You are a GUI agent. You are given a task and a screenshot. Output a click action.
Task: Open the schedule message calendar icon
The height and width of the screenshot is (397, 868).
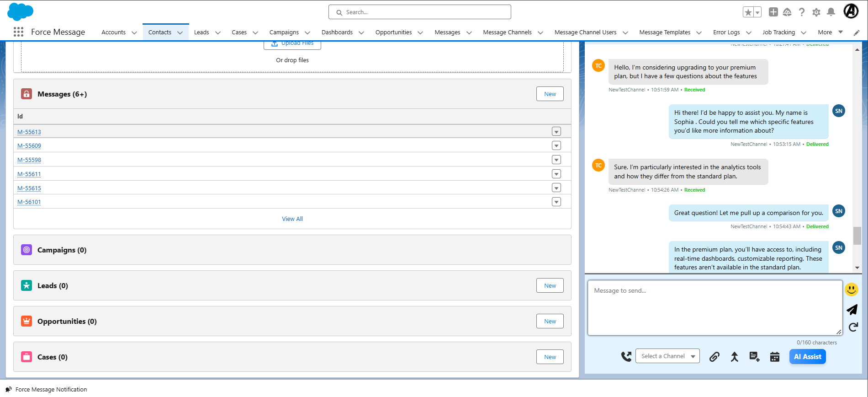coord(775,357)
